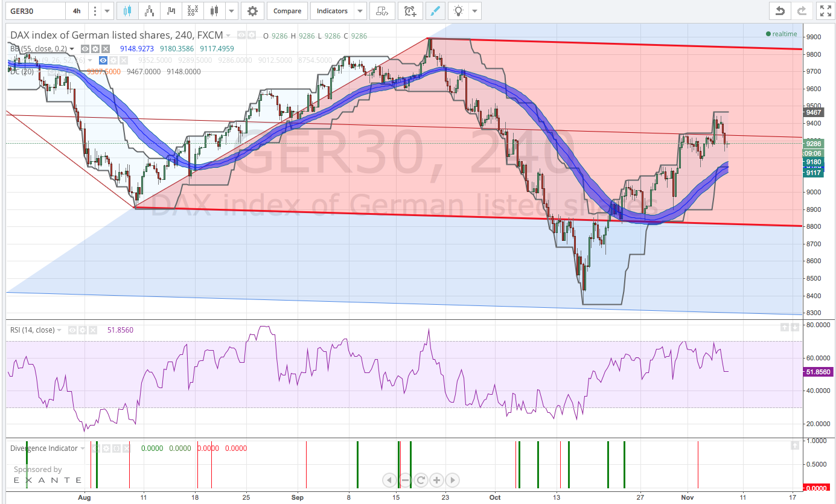This screenshot has height=504, width=836.
Task: Select the 4h timeframe interval
Action: point(77,11)
